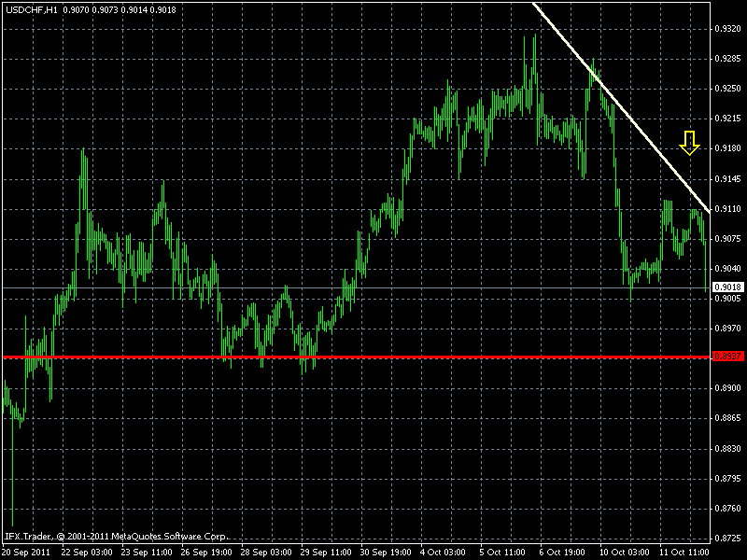The image size is (747, 560).
Task: Click the gray current price horizontal line
Action: coord(357,288)
